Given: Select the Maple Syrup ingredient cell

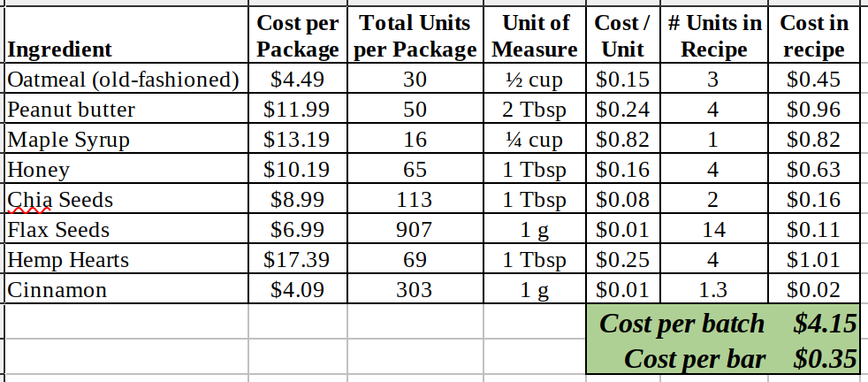Looking at the screenshot, I should click(126, 139).
